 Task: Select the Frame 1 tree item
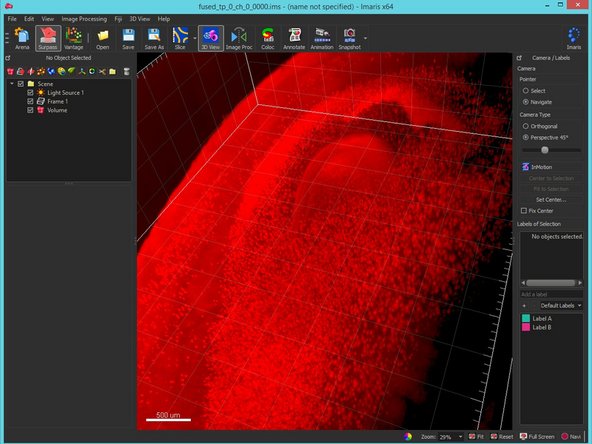coord(57,102)
